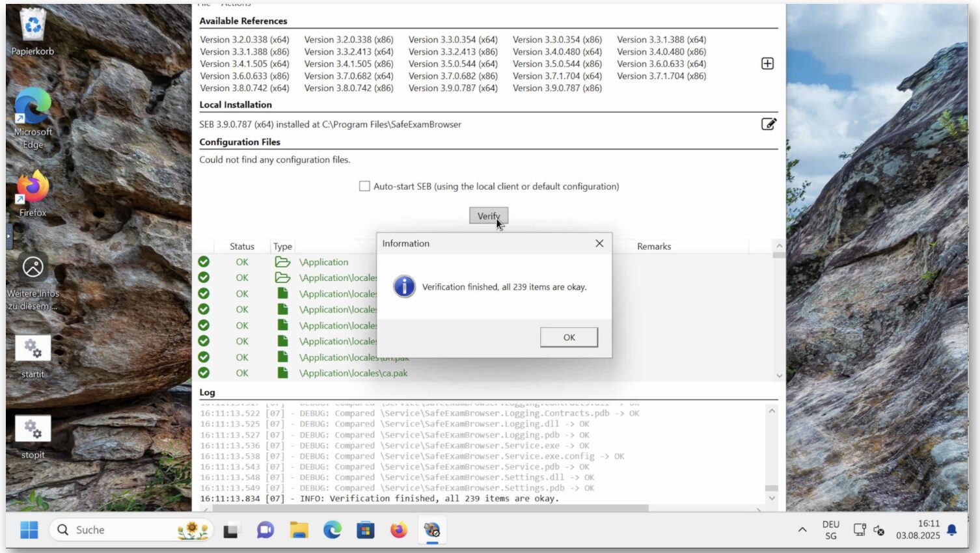Open notifications bell icon
This screenshot has height=553, width=980.
(952, 530)
